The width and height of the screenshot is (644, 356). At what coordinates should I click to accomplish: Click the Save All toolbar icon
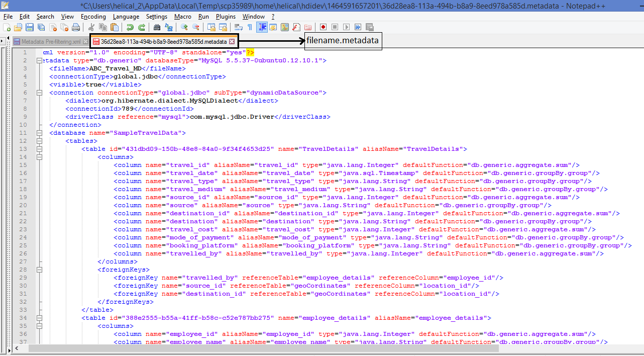[41, 27]
